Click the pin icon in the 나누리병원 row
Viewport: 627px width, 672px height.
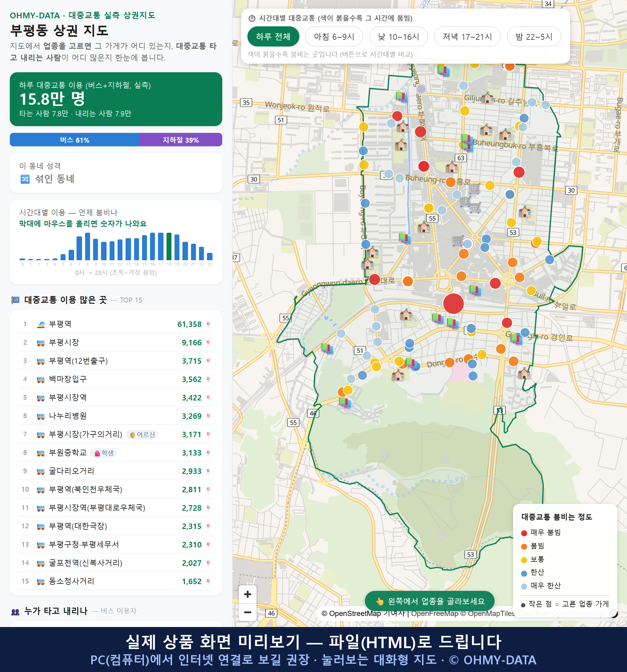(208, 416)
